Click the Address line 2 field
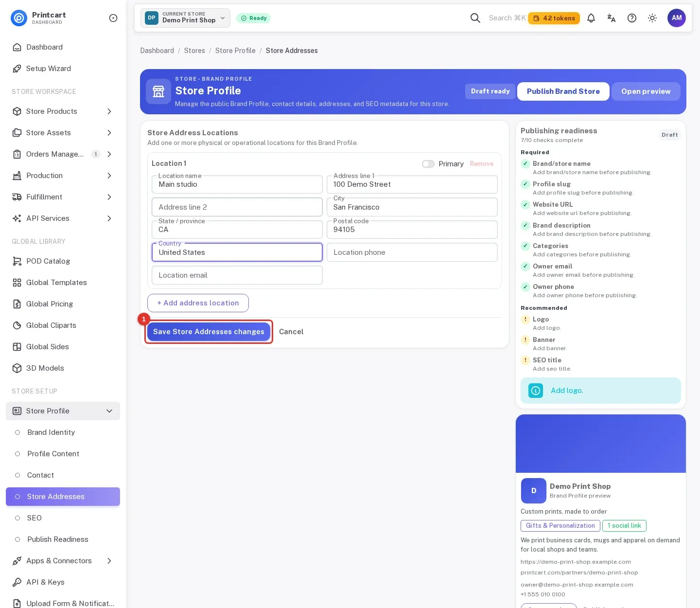Viewport: 700px width, 608px height. [237, 207]
